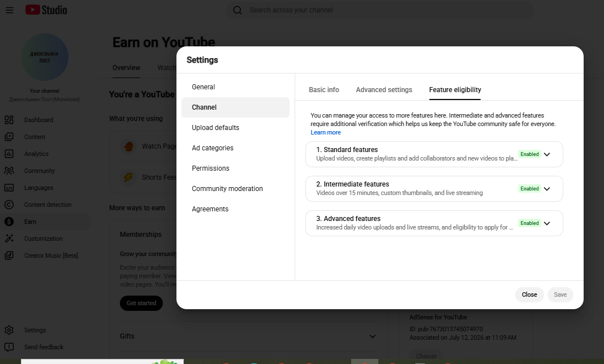Click the AdSense ID pub-7673013745074970 text

(446, 330)
